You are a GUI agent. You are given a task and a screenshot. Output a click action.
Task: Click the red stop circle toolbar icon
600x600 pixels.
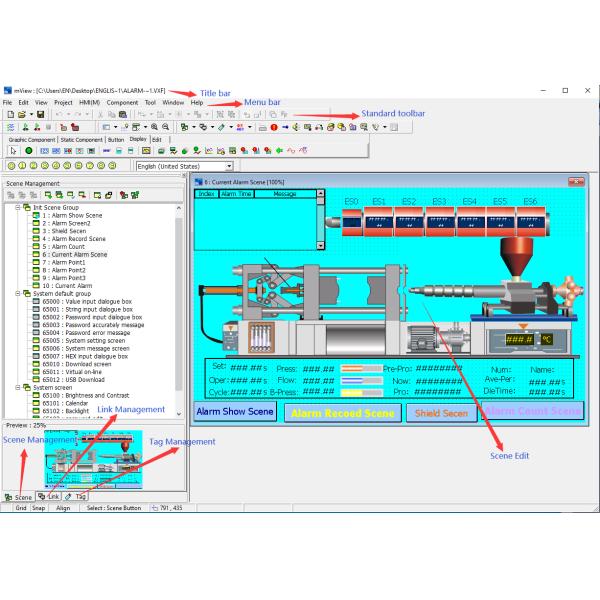[x=273, y=128]
